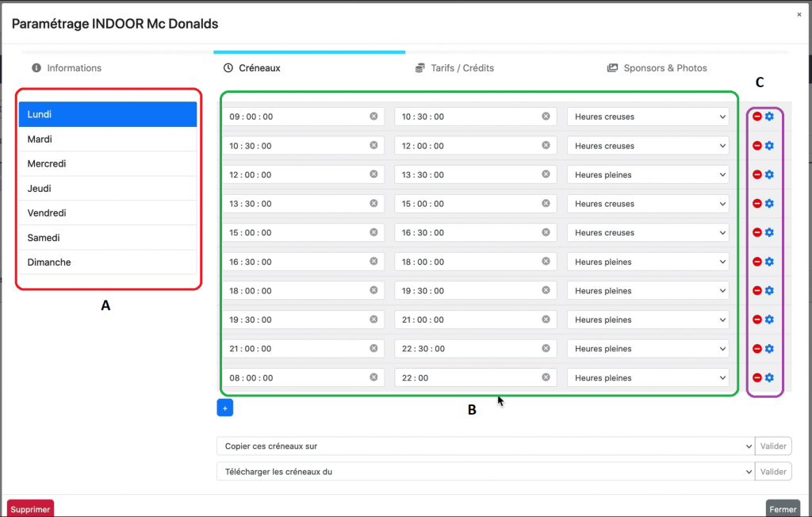Choose Samedi in the day list
The image size is (812, 517).
tap(108, 238)
